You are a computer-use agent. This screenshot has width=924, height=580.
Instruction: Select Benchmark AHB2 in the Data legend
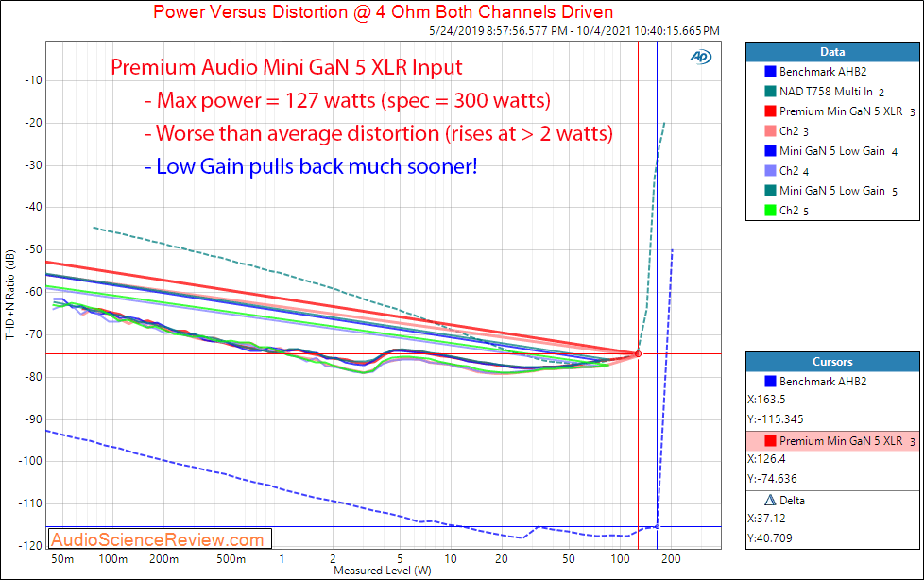(823, 72)
